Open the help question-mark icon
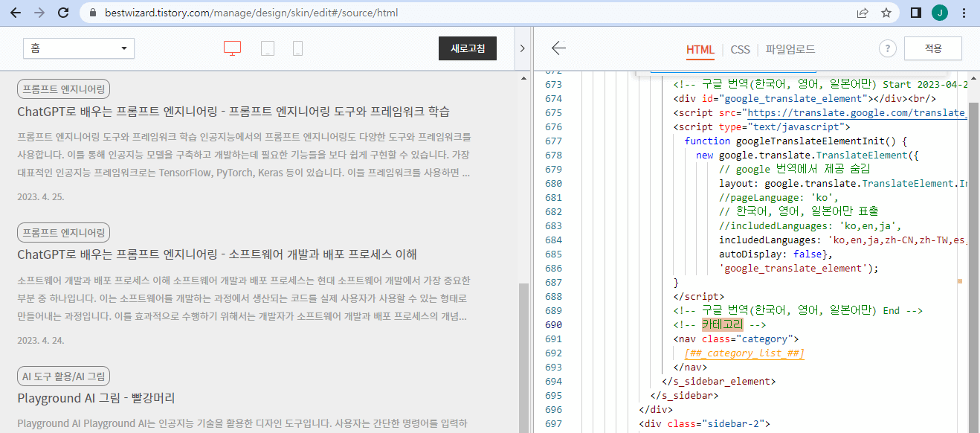Viewport: 980px width, 433px height. pos(887,48)
